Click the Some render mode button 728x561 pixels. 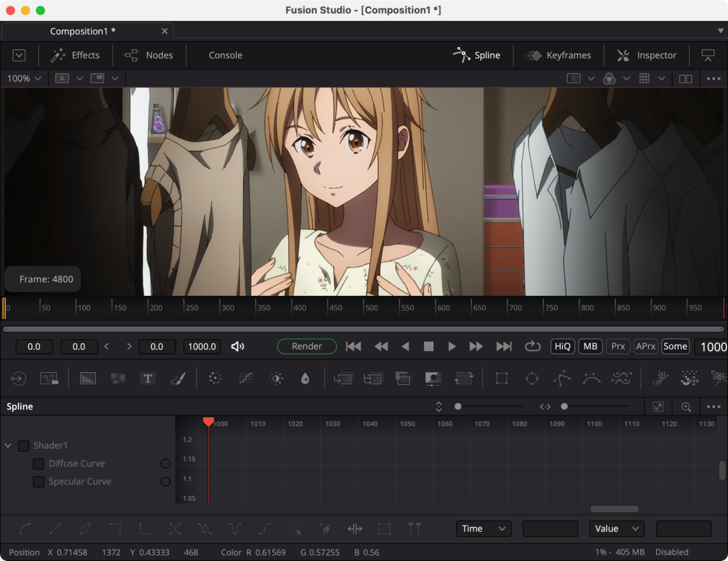point(675,346)
